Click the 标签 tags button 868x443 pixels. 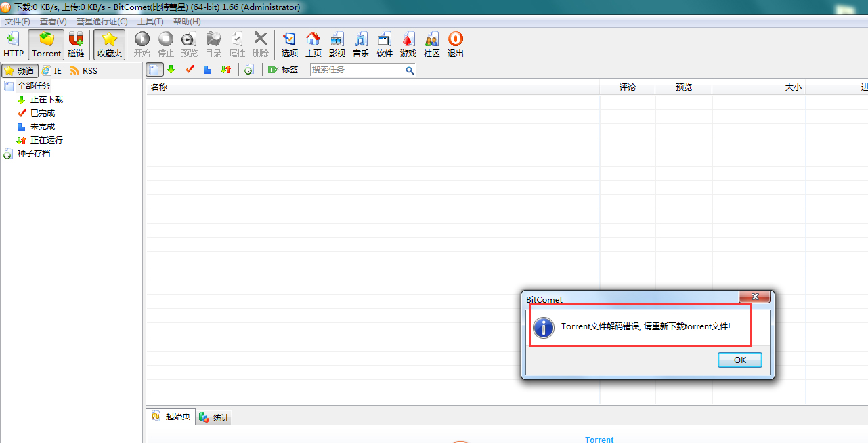coord(283,70)
